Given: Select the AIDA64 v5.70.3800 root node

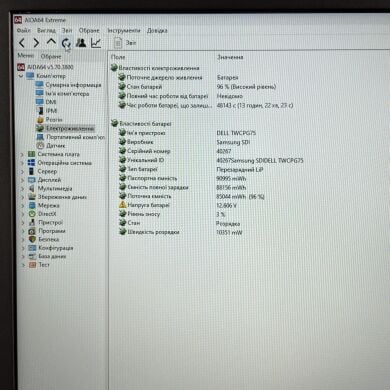Looking at the screenshot, I should tap(46, 67).
